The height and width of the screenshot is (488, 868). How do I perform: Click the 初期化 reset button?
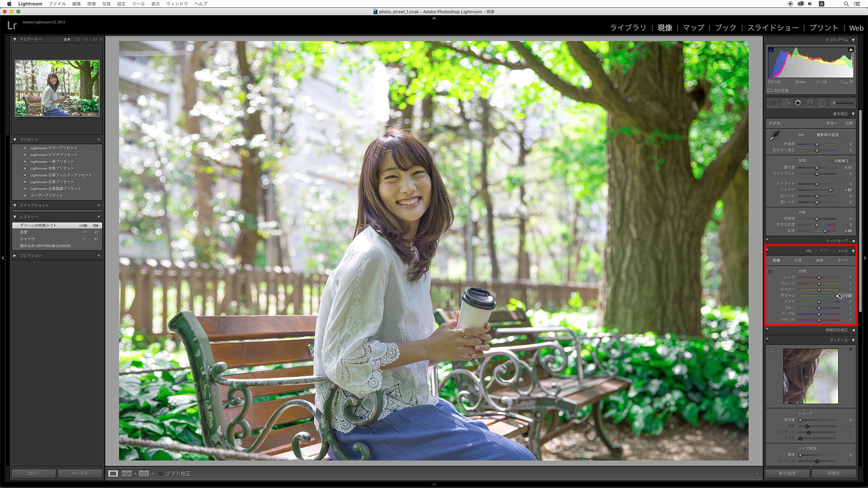(x=834, y=474)
